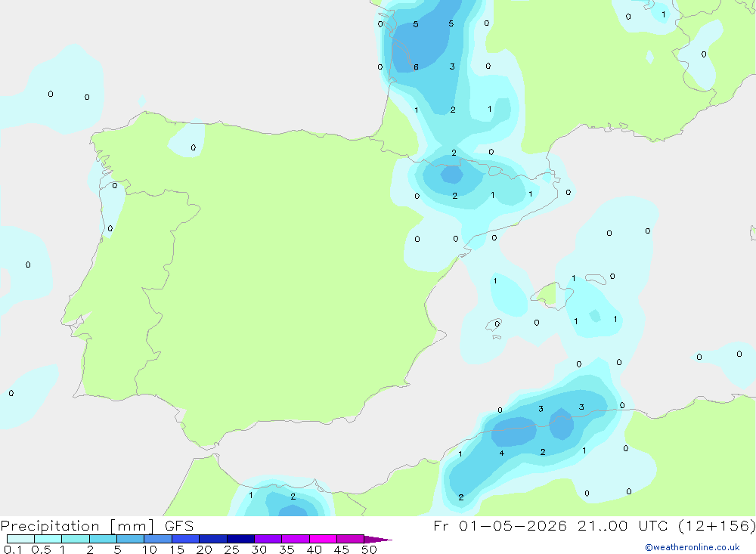This screenshot has height=554, width=756.
Task: Click the '4' precipitation value on the map
Action: coord(502,453)
